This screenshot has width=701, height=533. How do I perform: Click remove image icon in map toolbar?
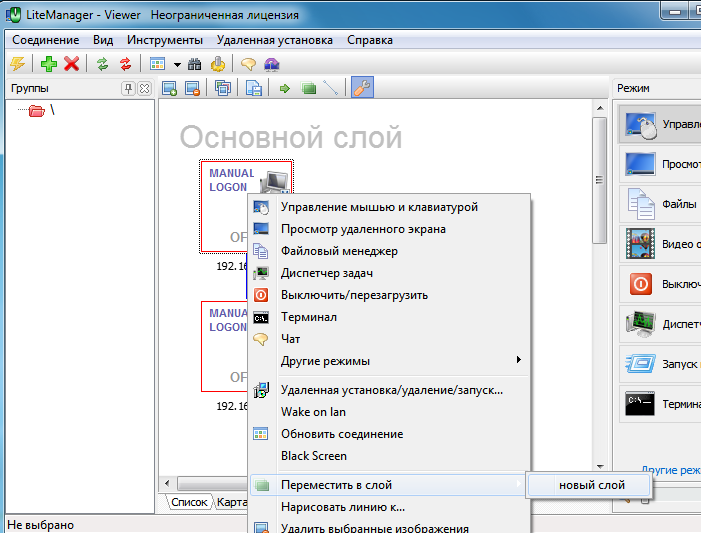tap(192, 88)
